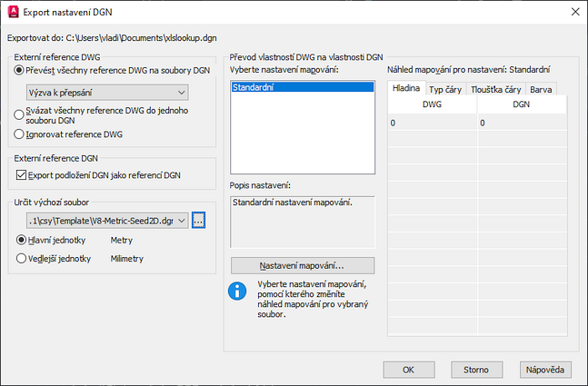
Task: Cancel the dialog with Storno
Action: [477, 370]
